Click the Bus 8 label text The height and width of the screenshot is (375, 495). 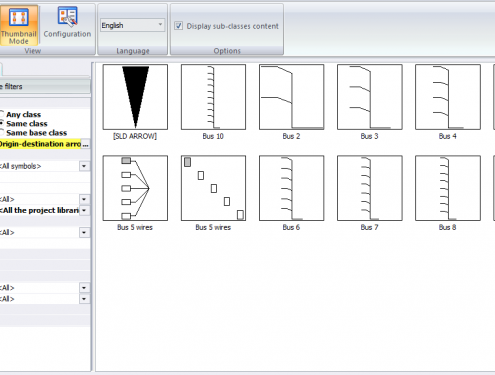[447, 227]
